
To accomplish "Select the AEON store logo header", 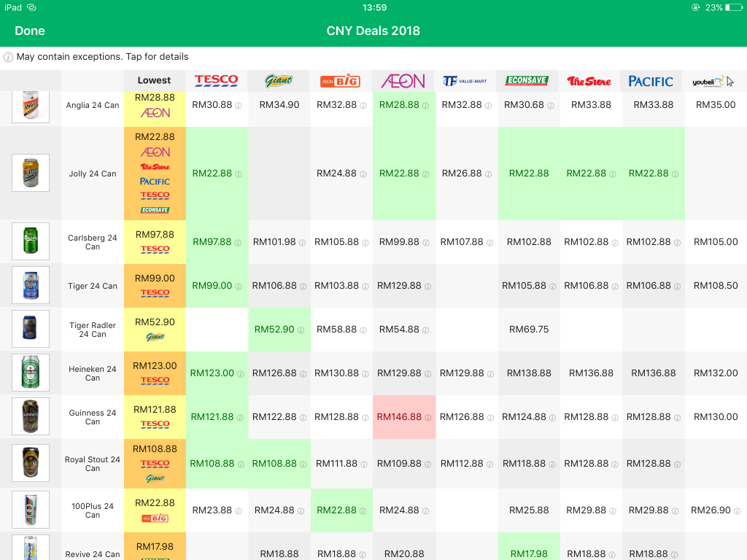I will coord(403,81).
